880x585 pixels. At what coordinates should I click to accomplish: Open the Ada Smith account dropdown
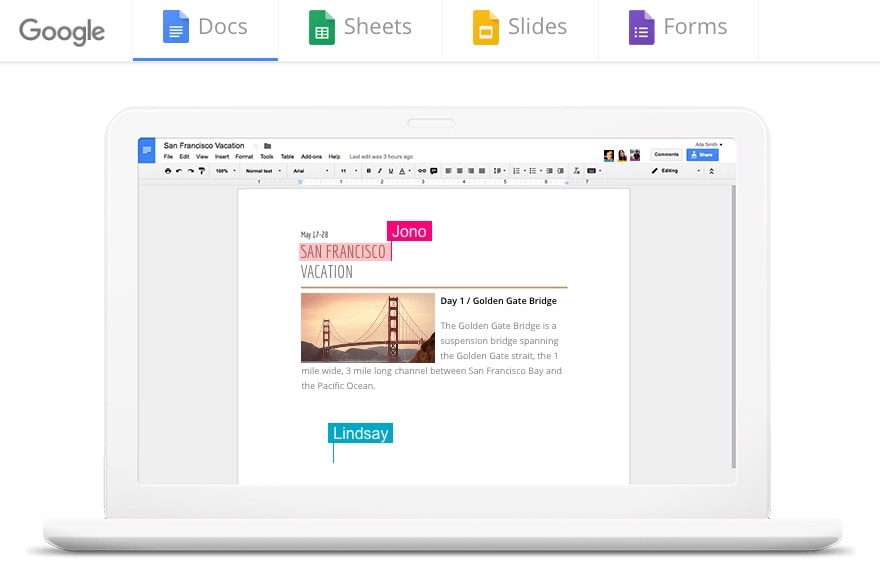(x=709, y=144)
